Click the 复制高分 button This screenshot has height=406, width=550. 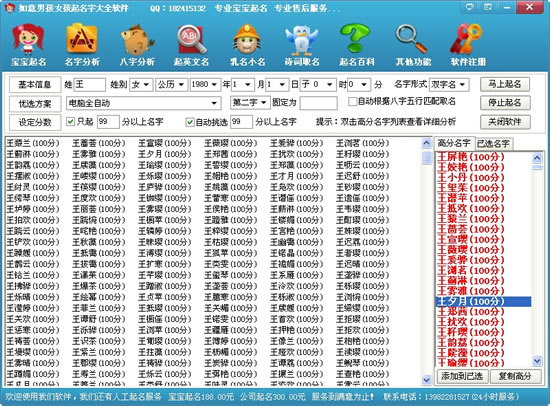(x=515, y=376)
